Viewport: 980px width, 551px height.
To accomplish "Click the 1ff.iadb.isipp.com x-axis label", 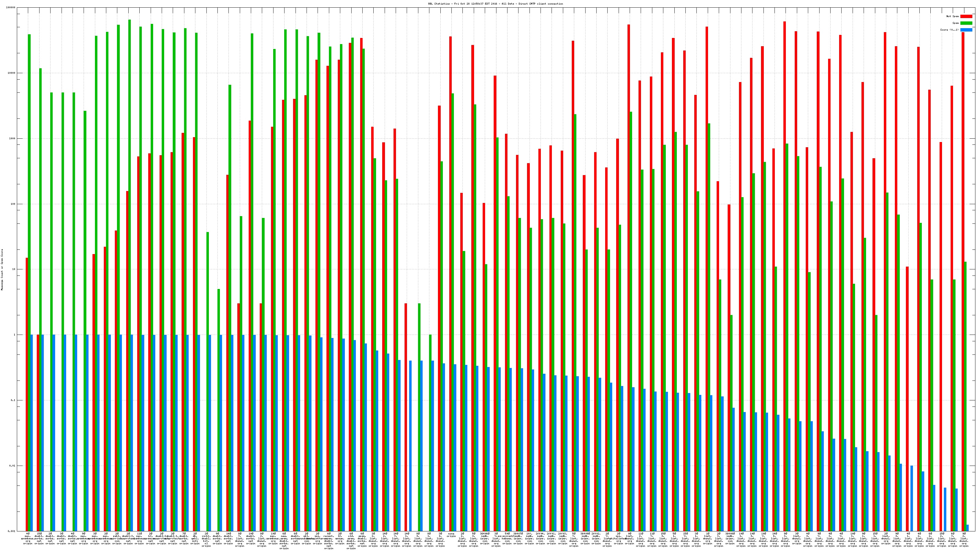I will point(529,538).
